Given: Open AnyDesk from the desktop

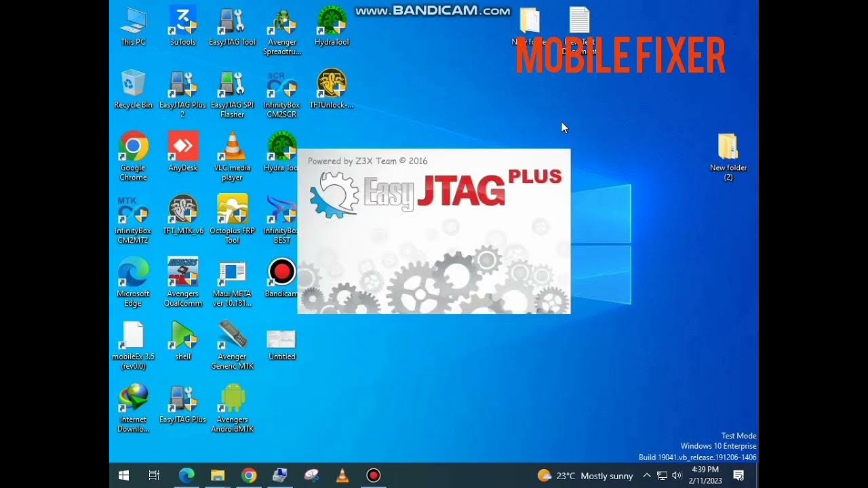Looking at the screenshot, I should click(182, 151).
